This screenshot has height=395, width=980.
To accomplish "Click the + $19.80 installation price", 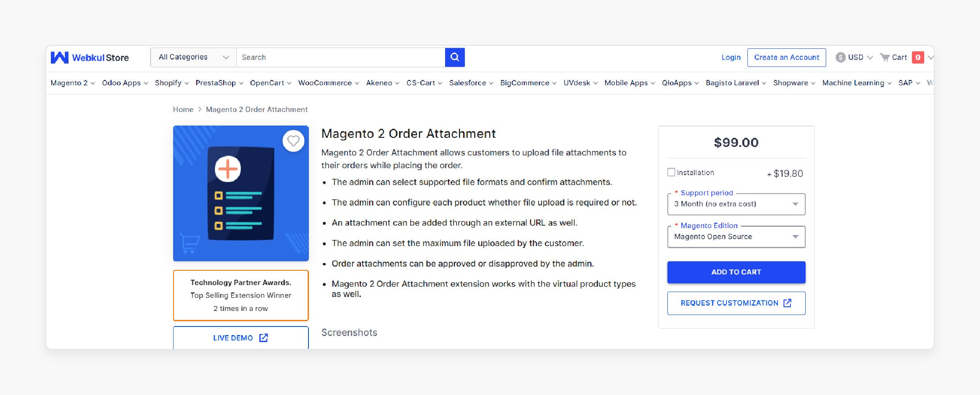I will (785, 174).
